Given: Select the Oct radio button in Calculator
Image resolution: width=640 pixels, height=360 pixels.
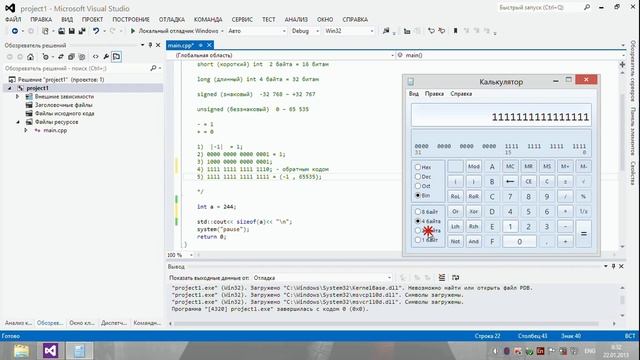Looking at the screenshot, I should tap(418, 186).
